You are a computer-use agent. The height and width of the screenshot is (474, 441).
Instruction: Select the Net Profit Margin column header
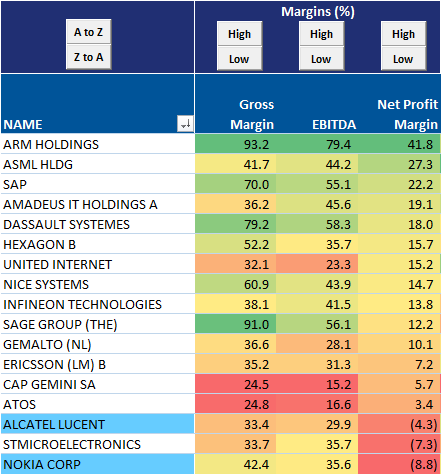(x=399, y=104)
